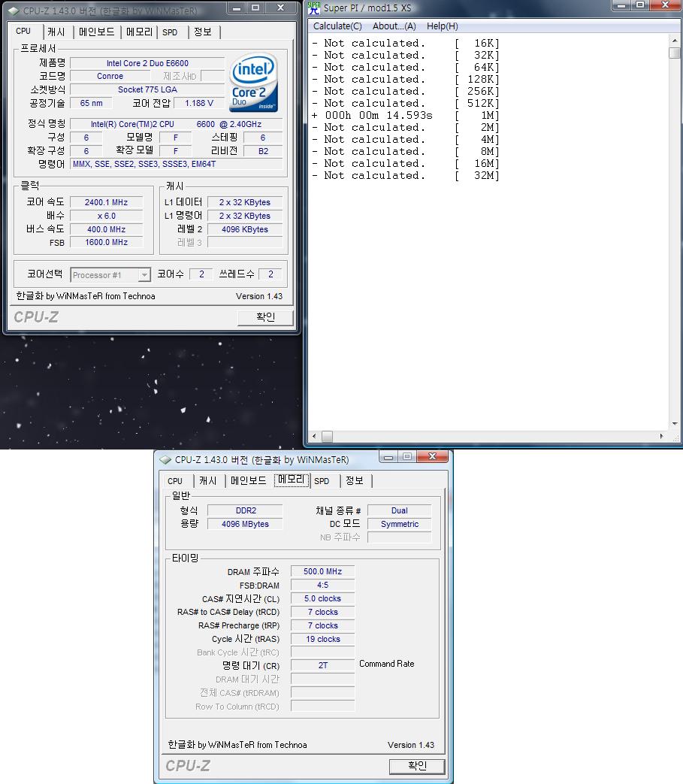Close the bottom CPU-Z window

coord(433,456)
